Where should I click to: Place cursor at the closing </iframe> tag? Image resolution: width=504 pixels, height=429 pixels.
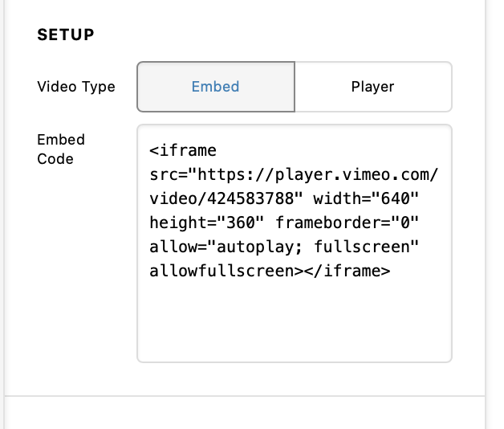coord(348,271)
